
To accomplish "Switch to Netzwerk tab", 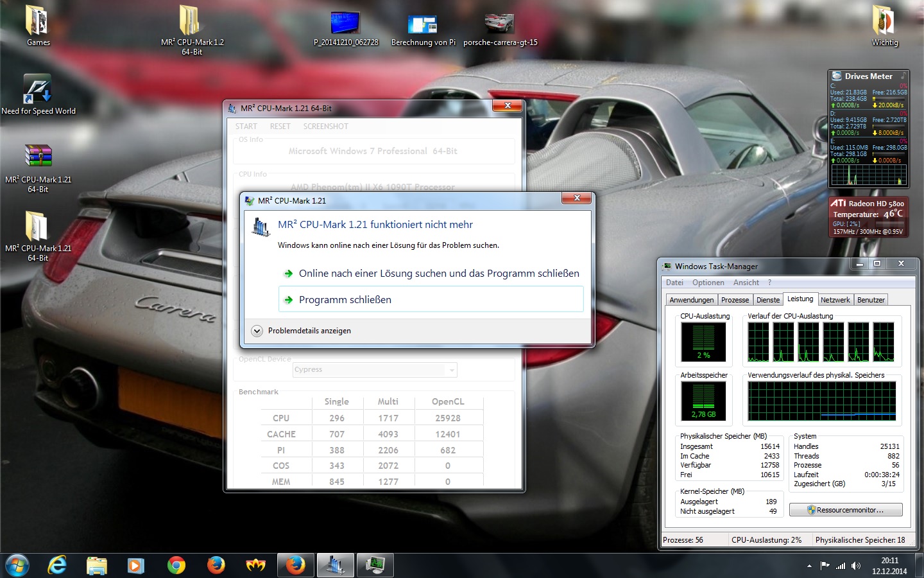I will (835, 300).
